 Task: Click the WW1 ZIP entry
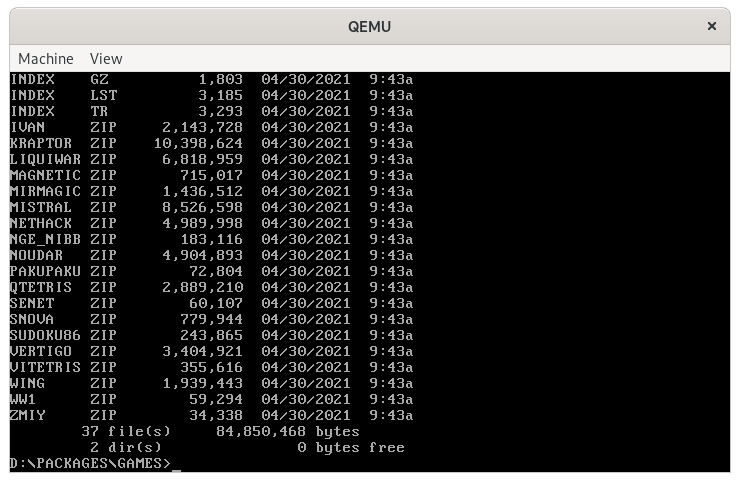pyautogui.click(x=24, y=399)
